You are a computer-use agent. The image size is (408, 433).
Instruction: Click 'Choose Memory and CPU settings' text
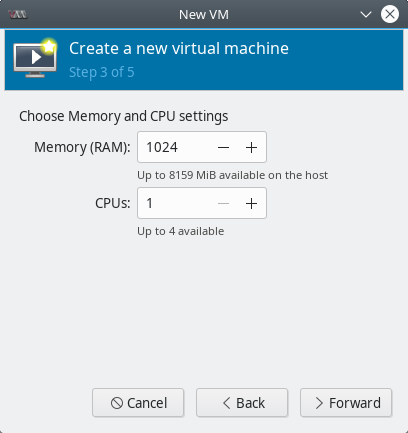coord(124,116)
